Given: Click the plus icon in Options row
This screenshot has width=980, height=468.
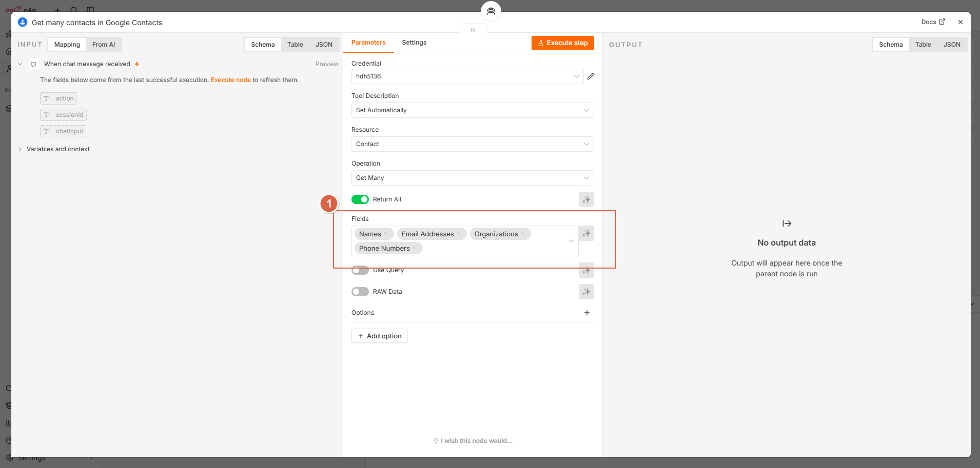Looking at the screenshot, I should 587,313.
